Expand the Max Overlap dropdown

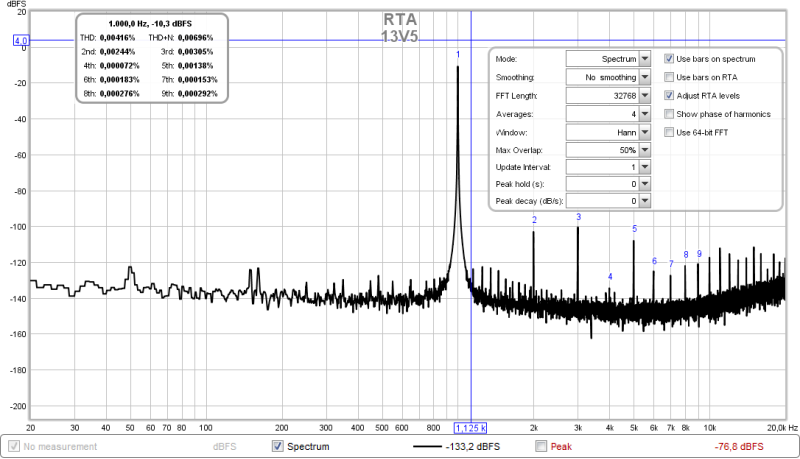644,149
